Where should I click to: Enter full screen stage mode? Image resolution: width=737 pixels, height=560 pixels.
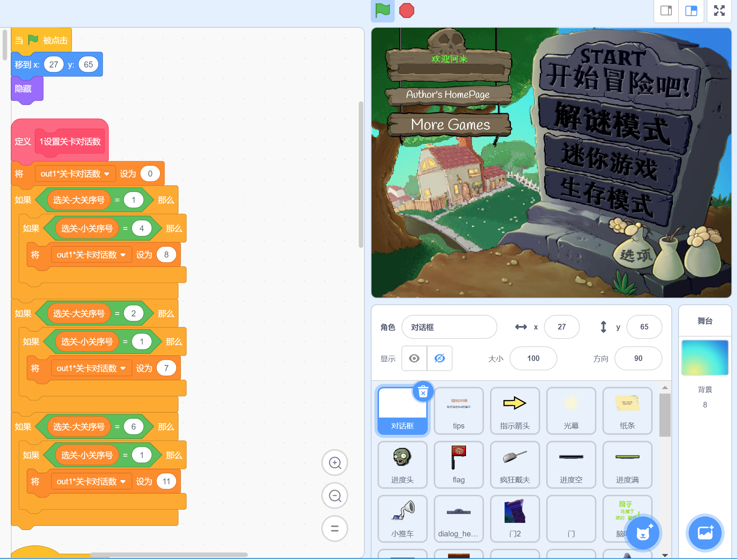[719, 10]
